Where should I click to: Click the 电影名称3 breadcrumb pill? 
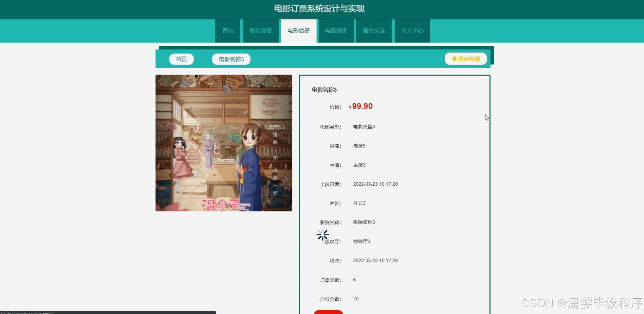tap(231, 59)
